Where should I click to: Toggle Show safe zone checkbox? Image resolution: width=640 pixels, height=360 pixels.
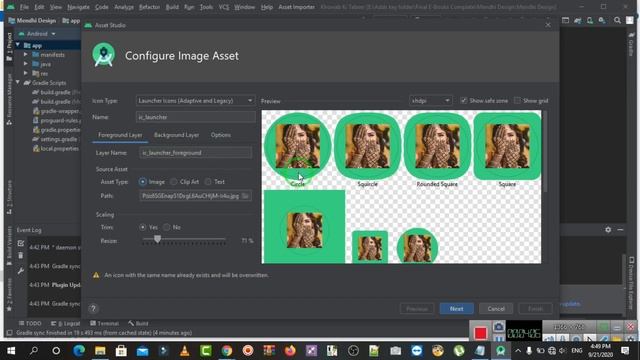(464, 100)
